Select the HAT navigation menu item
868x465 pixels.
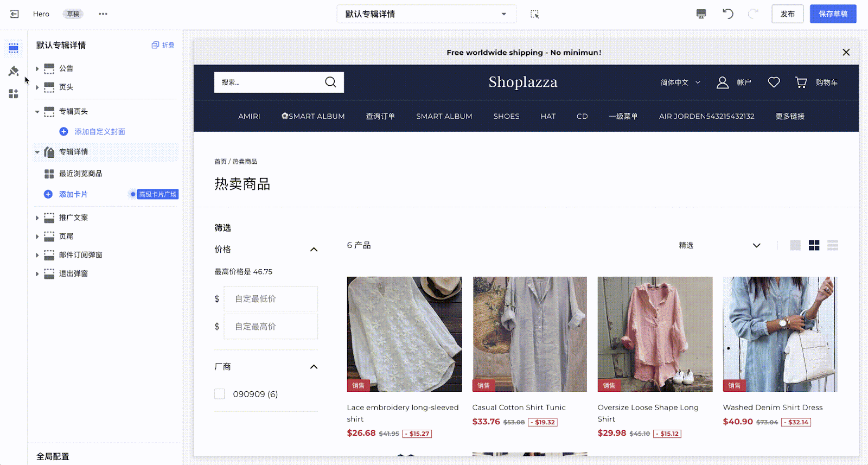click(x=548, y=116)
